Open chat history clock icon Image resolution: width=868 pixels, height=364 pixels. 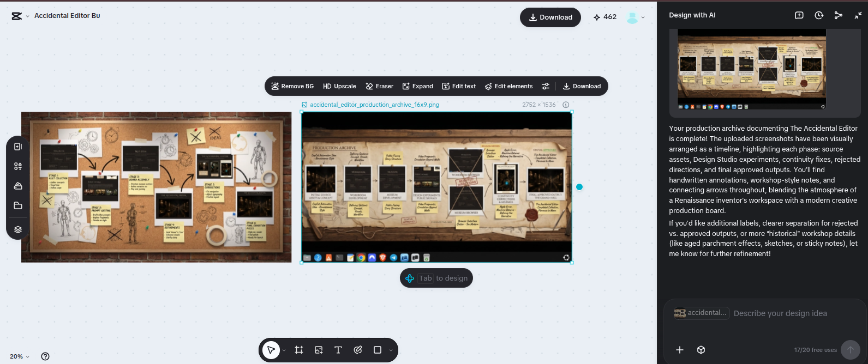point(819,15)
